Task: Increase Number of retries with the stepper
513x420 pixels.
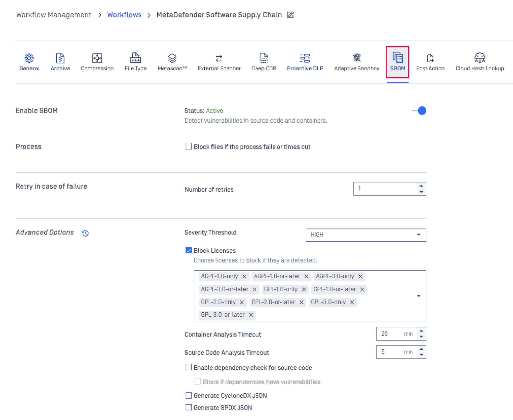Action: pos(421,186)
